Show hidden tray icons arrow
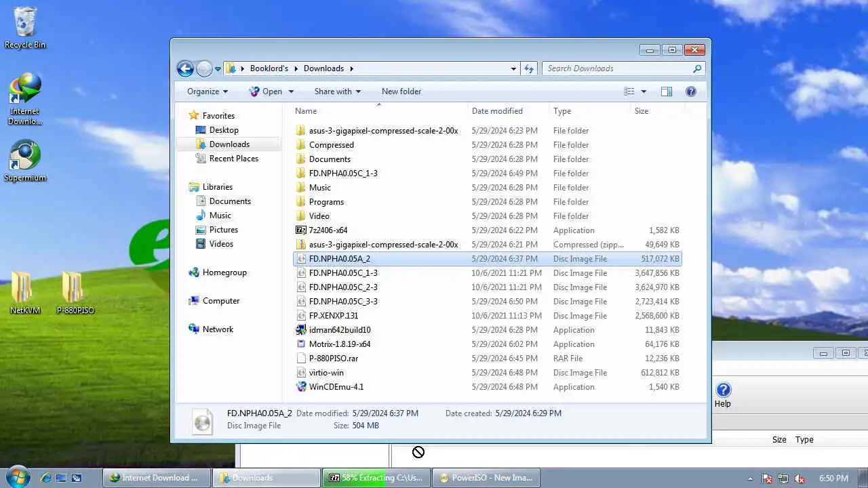The image size is (868, 488). [x=750, y=478]
